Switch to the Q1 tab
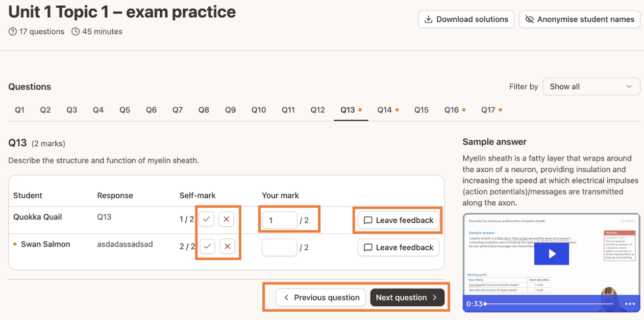644x320 pixels. [19, 110]
